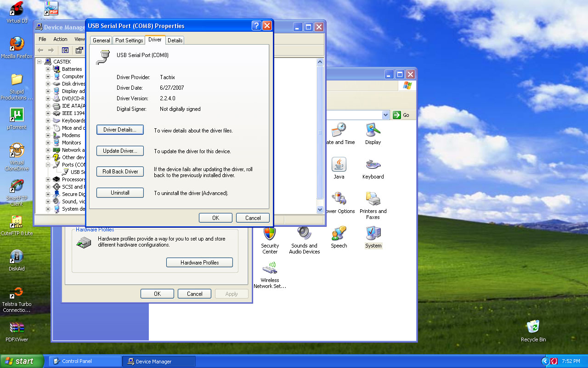Open the address bar dropdown arrow
The image size is (588, 368).
(x=385, y=115)
